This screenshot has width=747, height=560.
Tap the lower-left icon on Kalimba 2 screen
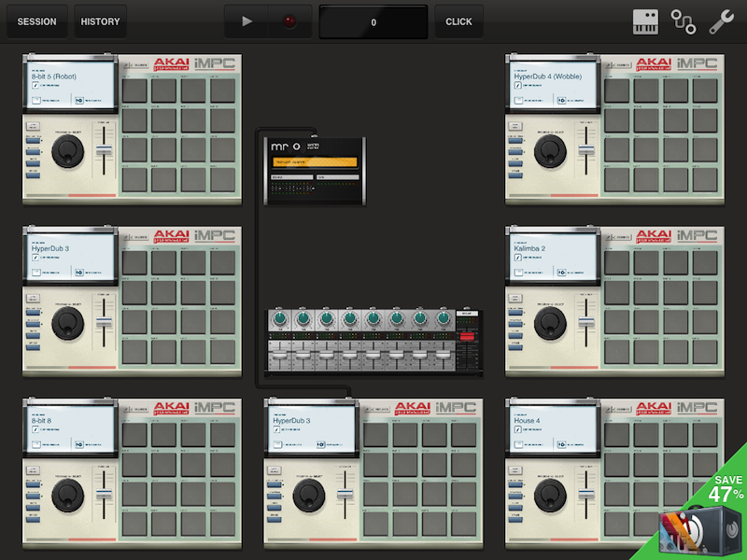point(519,273)
